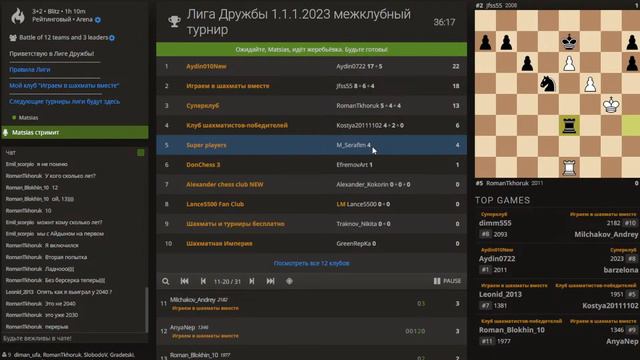
Task: Click white king on featured board
Action: pos(611,104)
